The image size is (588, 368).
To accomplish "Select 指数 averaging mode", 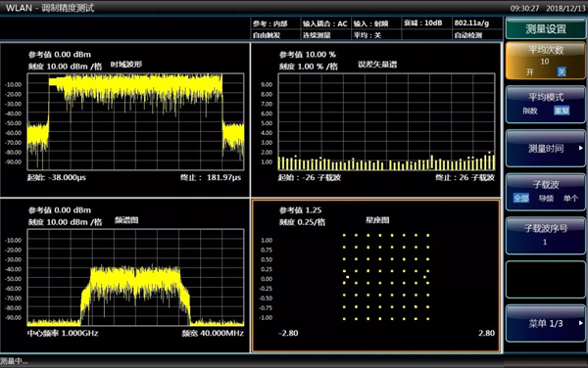I will (x=530, y=111).
